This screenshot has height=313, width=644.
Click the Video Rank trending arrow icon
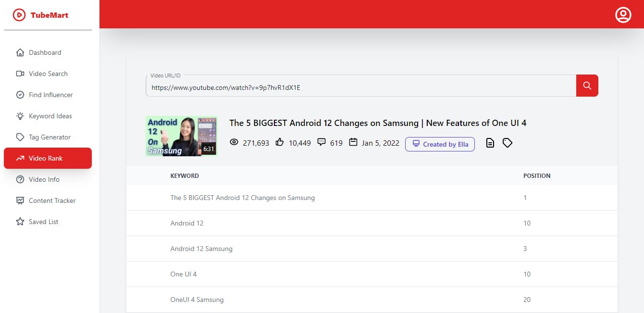coord(20,158)
